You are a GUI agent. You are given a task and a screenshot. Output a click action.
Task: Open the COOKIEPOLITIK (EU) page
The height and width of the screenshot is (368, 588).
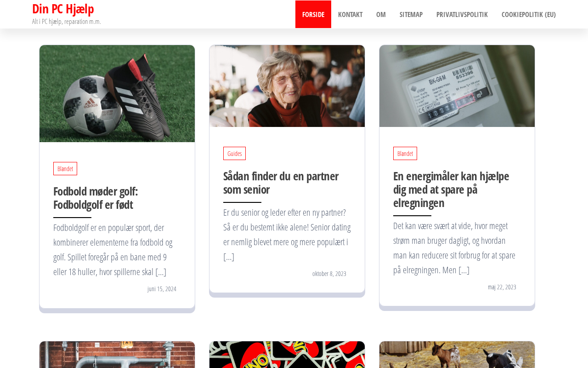(529, 14)
